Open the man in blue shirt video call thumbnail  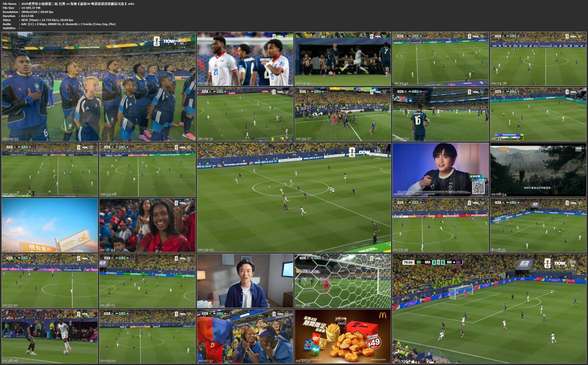tap(245, 281)
